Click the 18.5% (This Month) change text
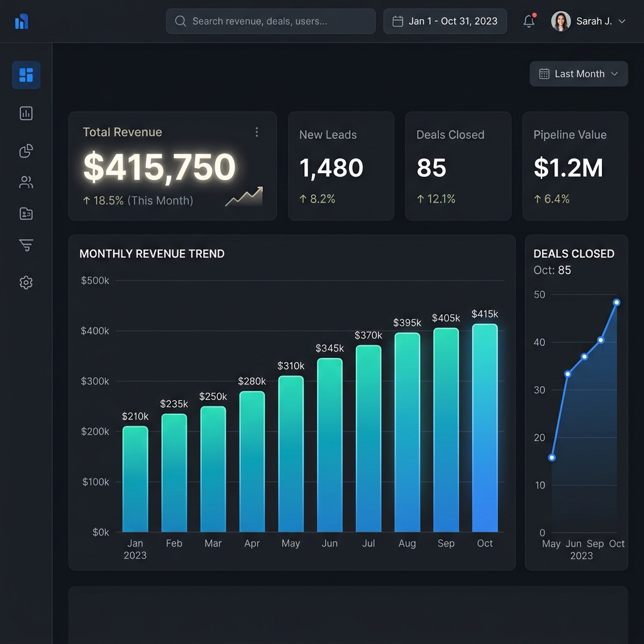The width and height of the screenshot is (644, 644). [138, 201]
